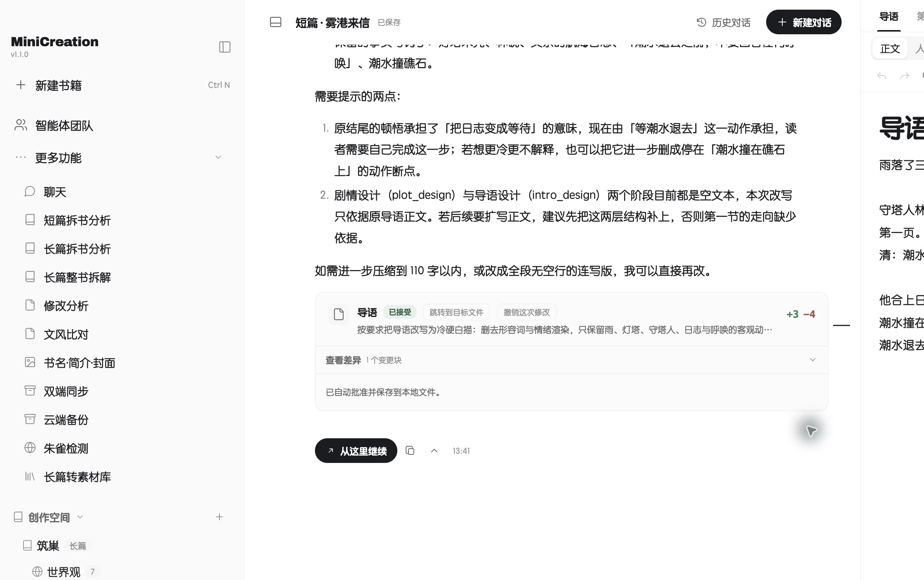Click the undo arrow in the editor panel

click(x=882, y=76)
